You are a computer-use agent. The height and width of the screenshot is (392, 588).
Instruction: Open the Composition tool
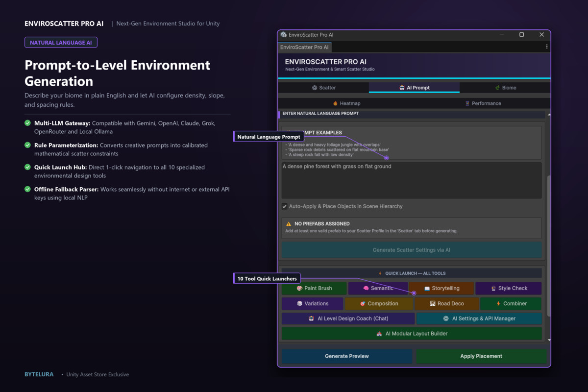(x=379, y=303)
